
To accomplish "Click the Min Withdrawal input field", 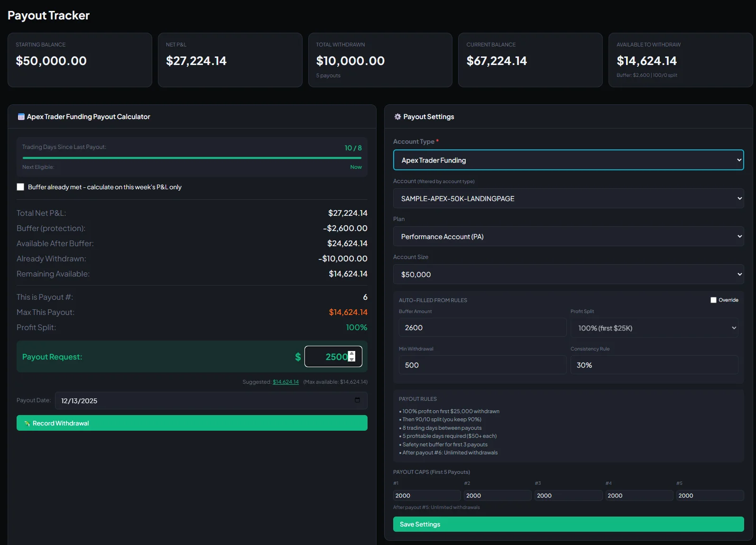I will (x=482, y=365).
